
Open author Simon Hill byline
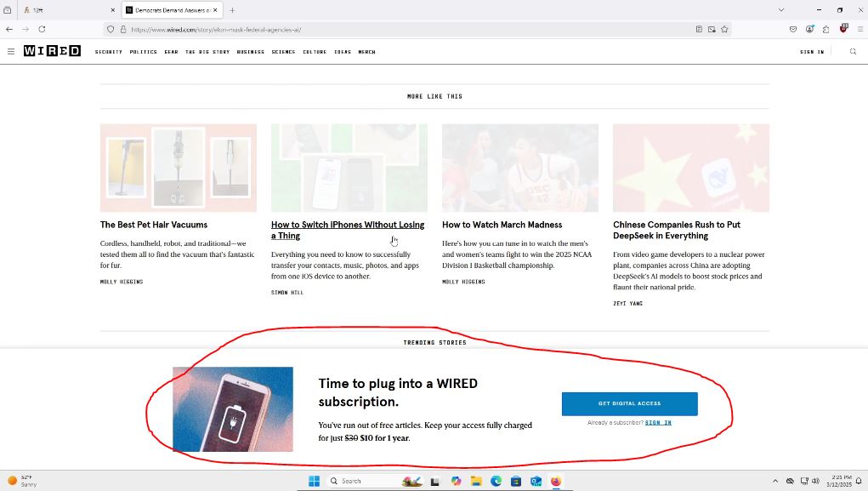(287, 292)
